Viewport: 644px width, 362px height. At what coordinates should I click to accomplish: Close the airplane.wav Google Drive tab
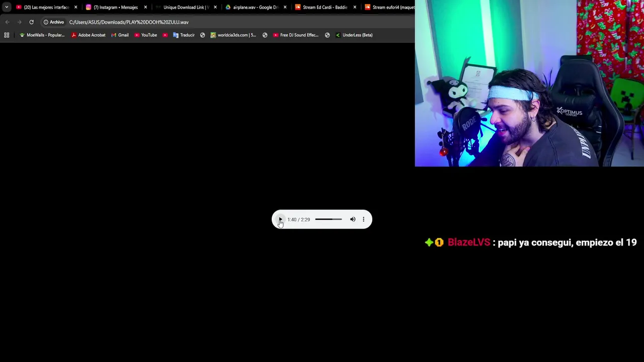click(x=285, y=7)
